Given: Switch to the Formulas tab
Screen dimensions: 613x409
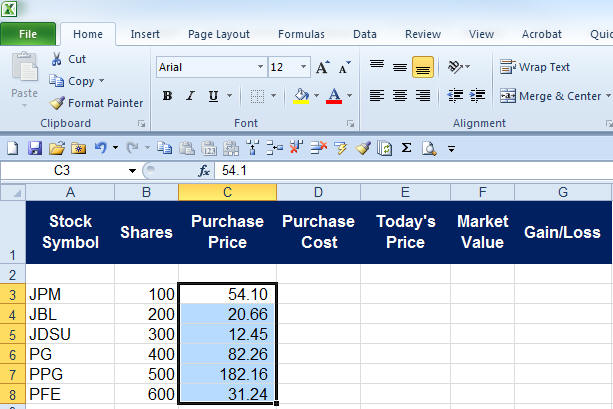Looking at the screenshot, I should pos(300,34).
